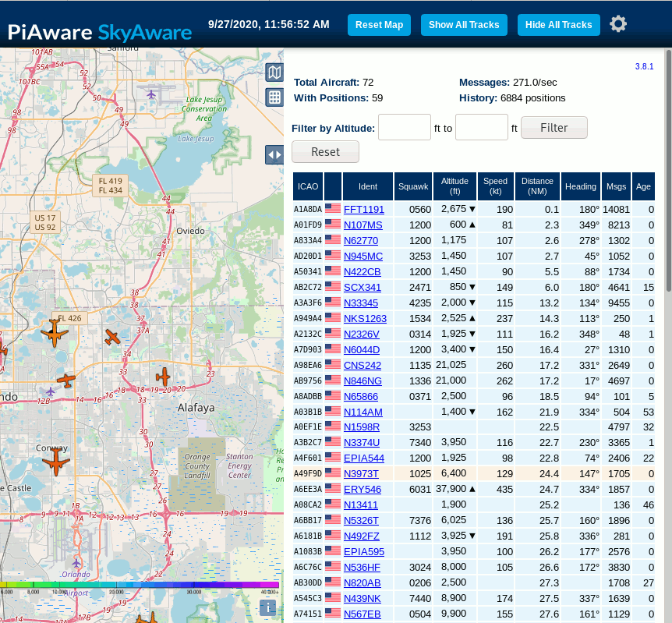
Task: Click the date and time display
Action: click(x=269, y=24)
